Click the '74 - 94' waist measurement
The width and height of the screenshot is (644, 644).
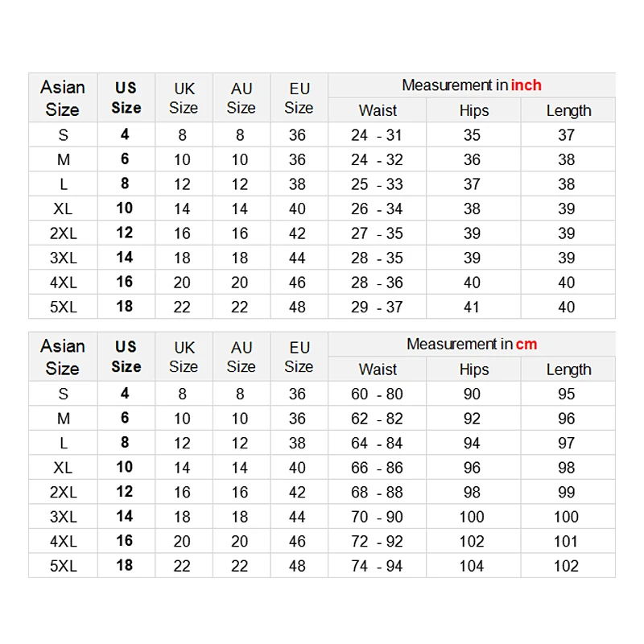click(x=377, y=566)
